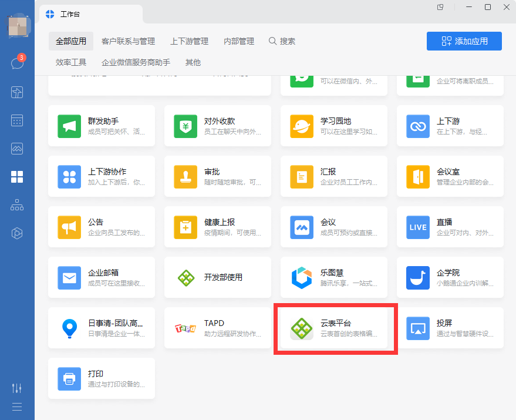Open the 公告 megaphone icon
Screen dimensions: 516x420
click(69, 227)
